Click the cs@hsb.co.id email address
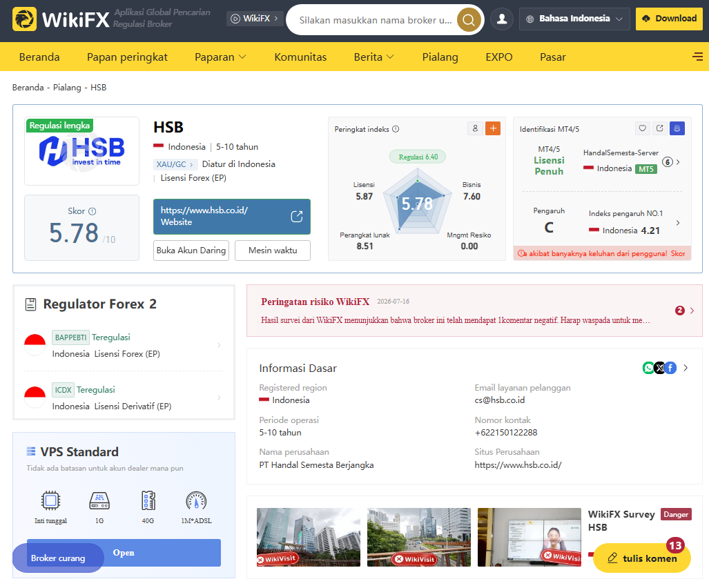Image resolution: width=709 pixels, height=588 pixels. pyautogui.click(x=500, y=400)
